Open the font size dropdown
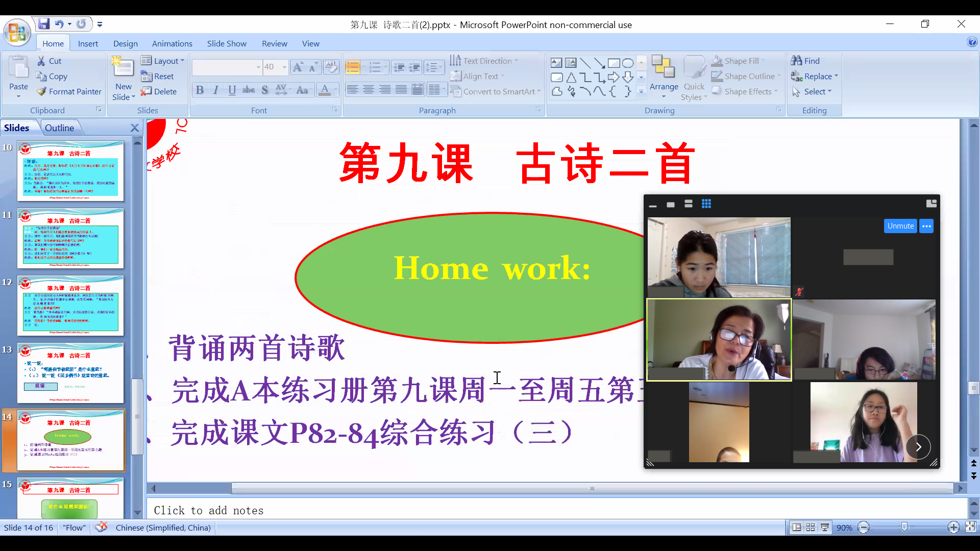This screenshot has width=980, height=551. [284, 67]
